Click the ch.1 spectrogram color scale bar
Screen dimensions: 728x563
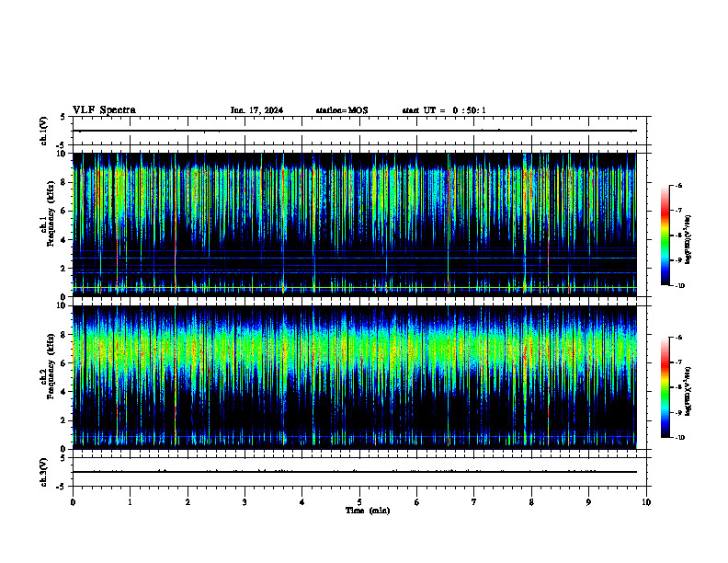pos(665,236)
